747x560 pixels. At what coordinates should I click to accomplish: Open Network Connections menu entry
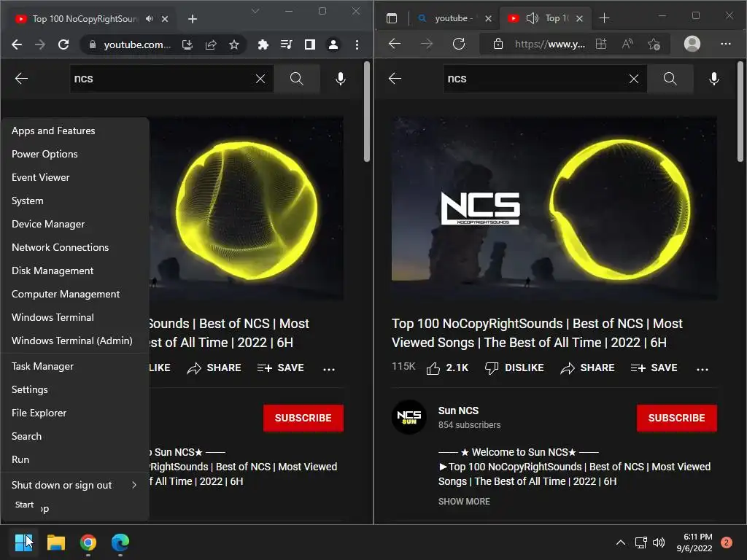tap(75, 247)
